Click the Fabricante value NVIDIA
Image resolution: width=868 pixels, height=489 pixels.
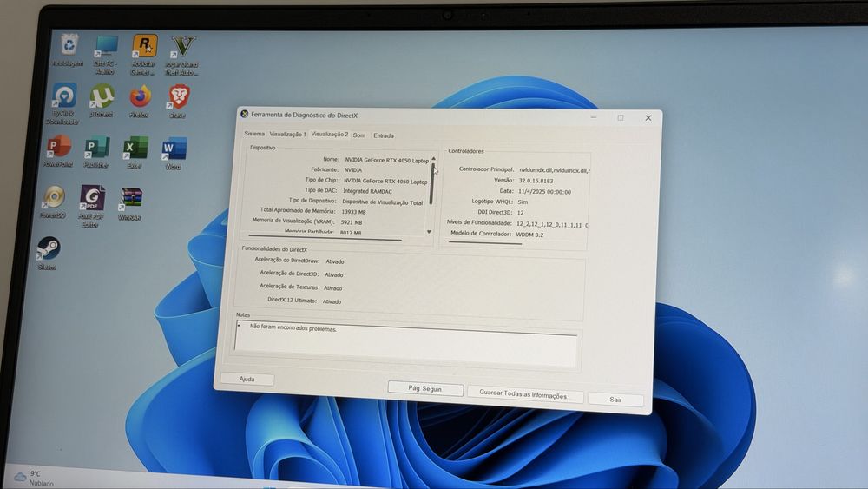click(x=353, y=170)
